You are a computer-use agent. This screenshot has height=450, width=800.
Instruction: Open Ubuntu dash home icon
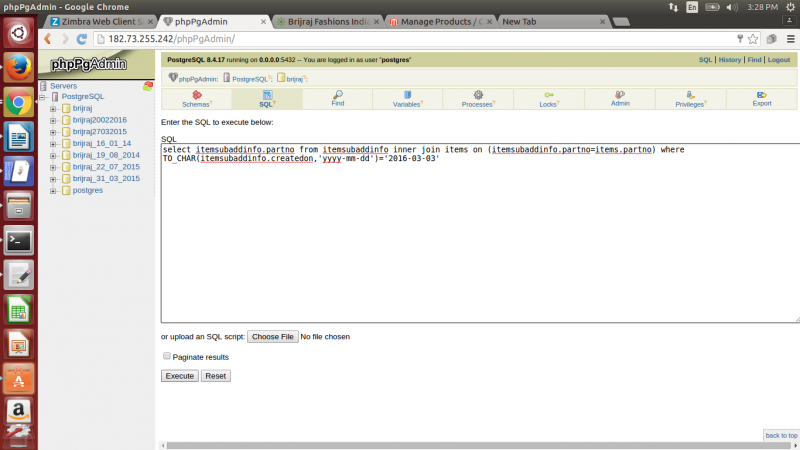[x=19, y=33]
